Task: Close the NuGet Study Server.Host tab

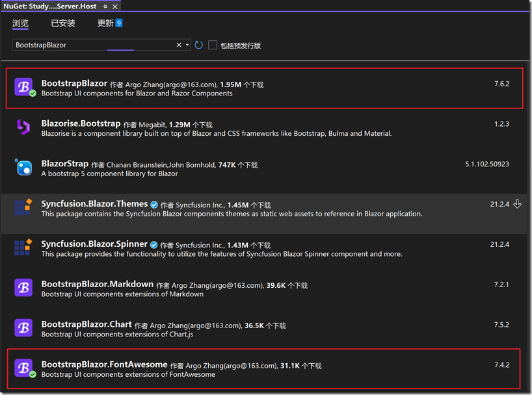Action: click(115, 6)
